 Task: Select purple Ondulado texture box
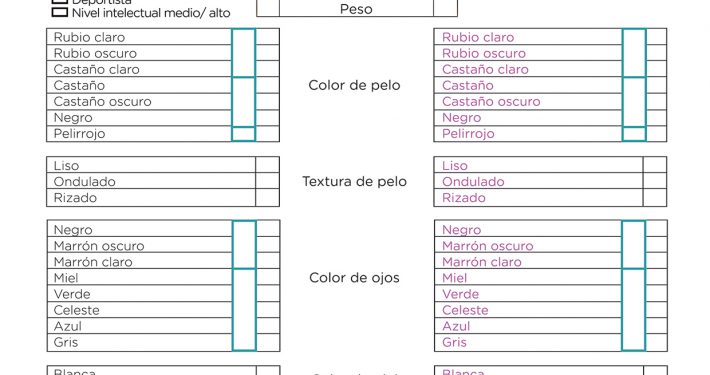pyautogui.click(x=655, y=181)
